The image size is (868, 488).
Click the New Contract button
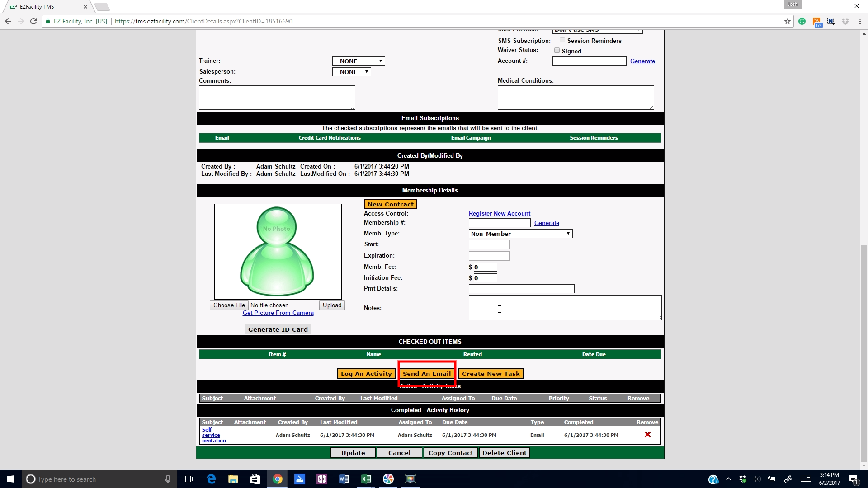390,204
